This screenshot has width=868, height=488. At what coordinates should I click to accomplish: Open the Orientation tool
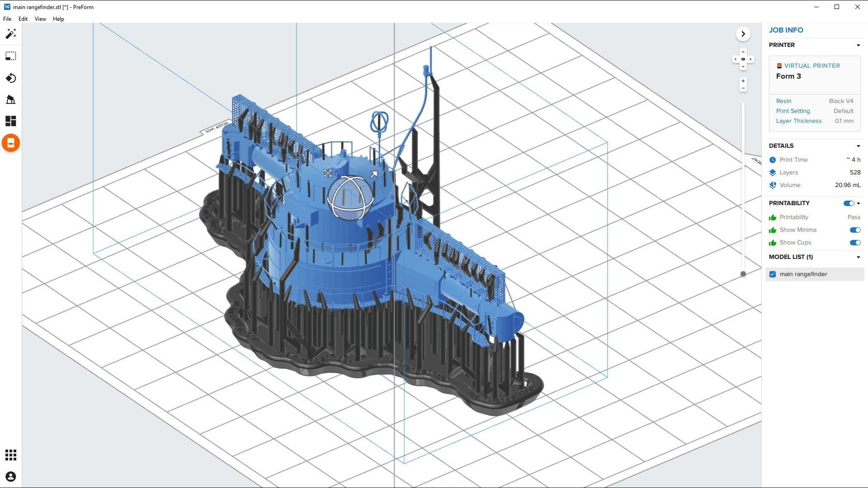11,78
